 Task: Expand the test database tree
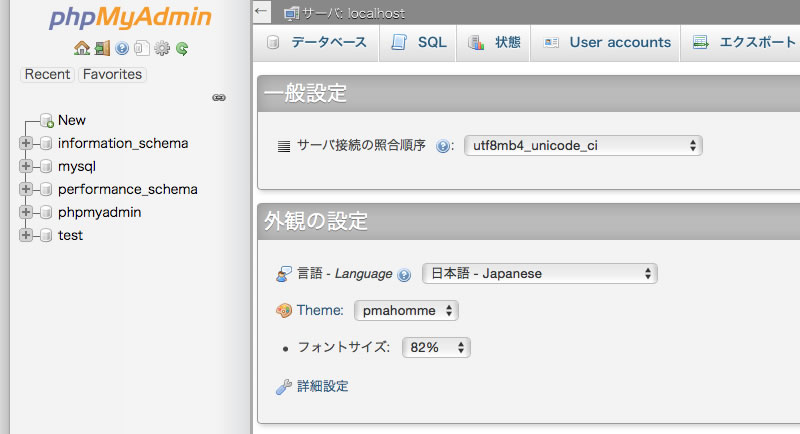(x=26, y=235)
